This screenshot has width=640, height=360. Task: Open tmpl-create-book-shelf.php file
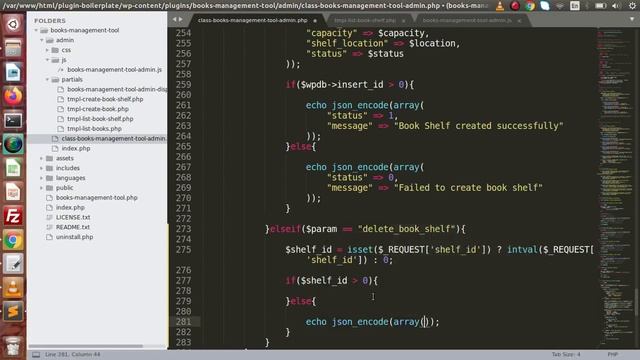coord(105,99)
